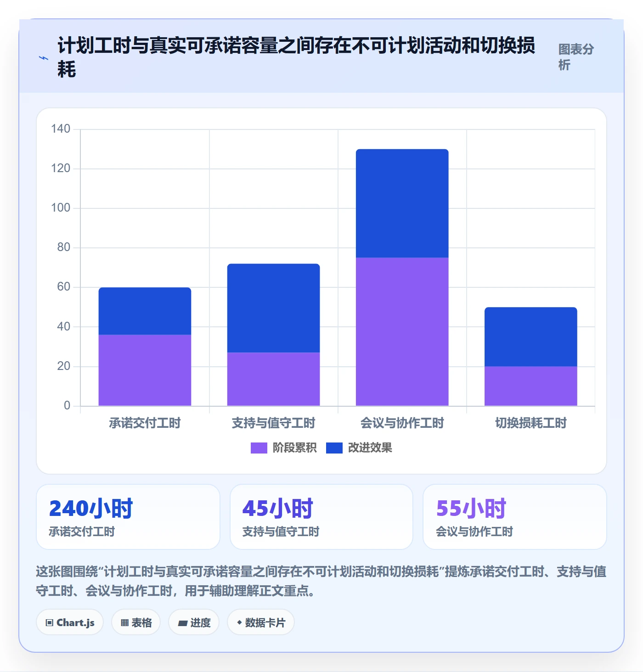Open the 45小时 支持与值守工时 card
This screenshot has height=672, width=643.
click(321, 517)
